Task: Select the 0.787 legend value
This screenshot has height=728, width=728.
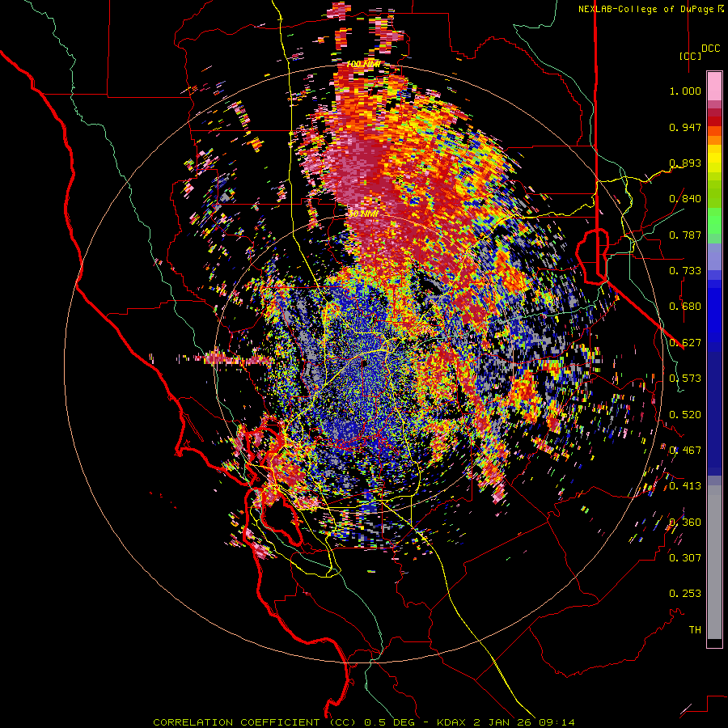Action: coord(685,235)
